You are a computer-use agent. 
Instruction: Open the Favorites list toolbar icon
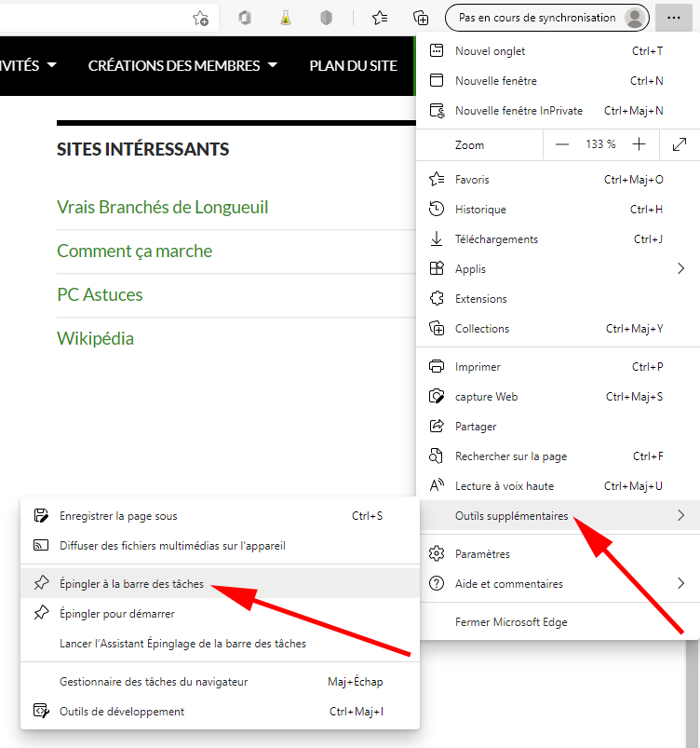click(x=380, y=18)
